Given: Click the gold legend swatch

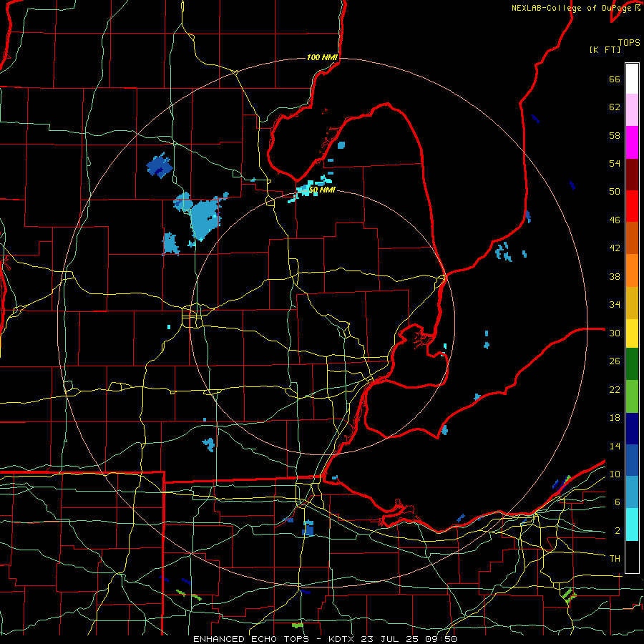Looking at the screenshot, I should (632, 302).
